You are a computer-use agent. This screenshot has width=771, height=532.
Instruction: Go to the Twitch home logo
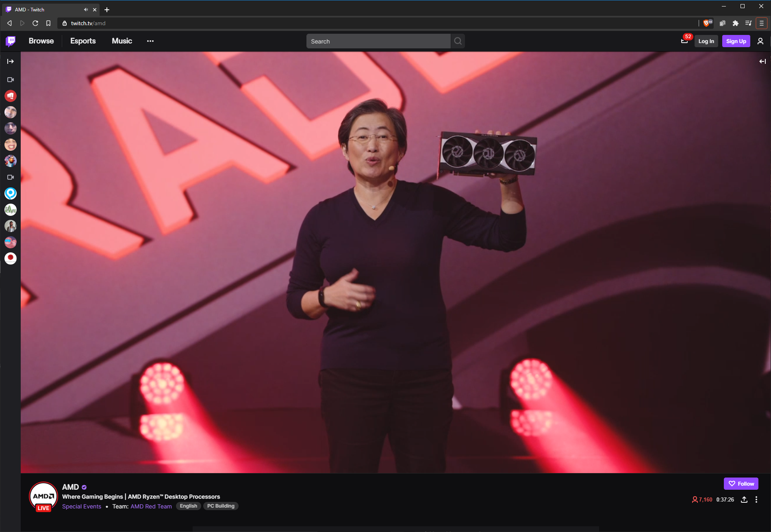tap(11, 41)
